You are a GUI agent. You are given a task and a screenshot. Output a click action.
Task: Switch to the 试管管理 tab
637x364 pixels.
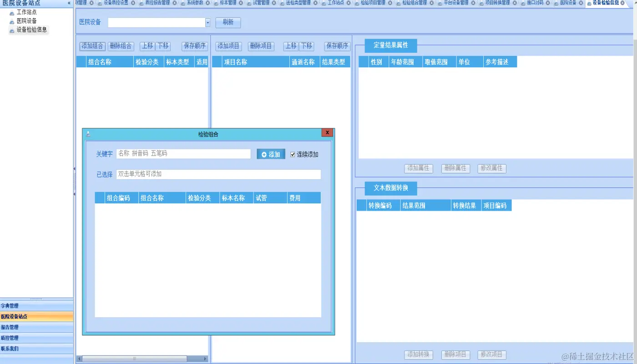[261, 3]
